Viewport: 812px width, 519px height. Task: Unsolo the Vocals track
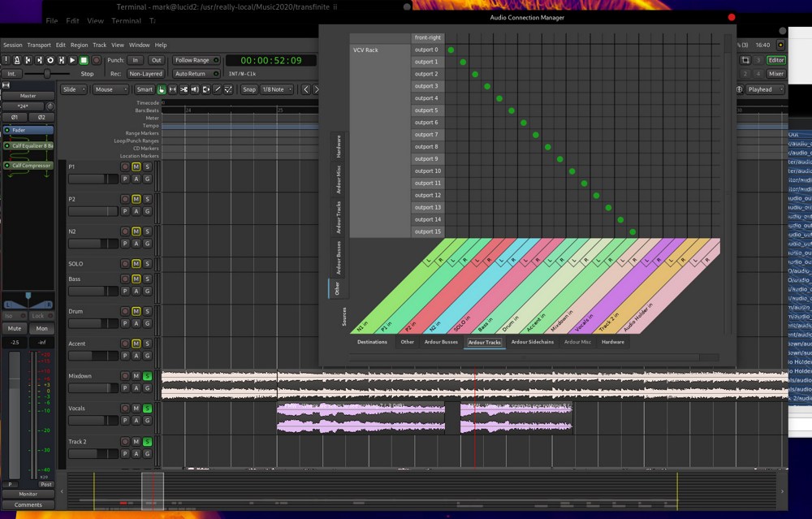click(x=147, y=409)
